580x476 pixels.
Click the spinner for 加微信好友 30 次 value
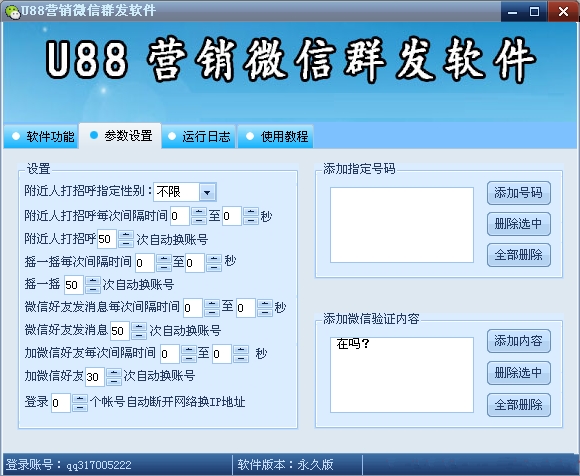[114, 377]
